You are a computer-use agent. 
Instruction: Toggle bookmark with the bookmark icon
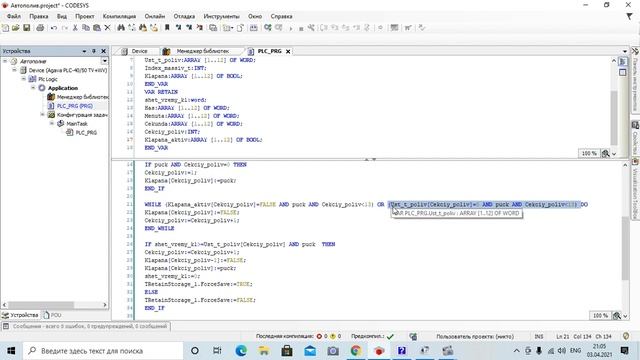click(167, 28)
